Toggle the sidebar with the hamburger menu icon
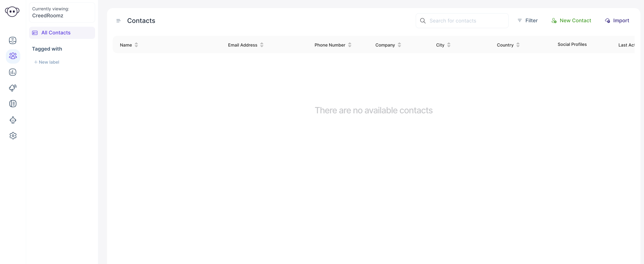 (118, 21)
